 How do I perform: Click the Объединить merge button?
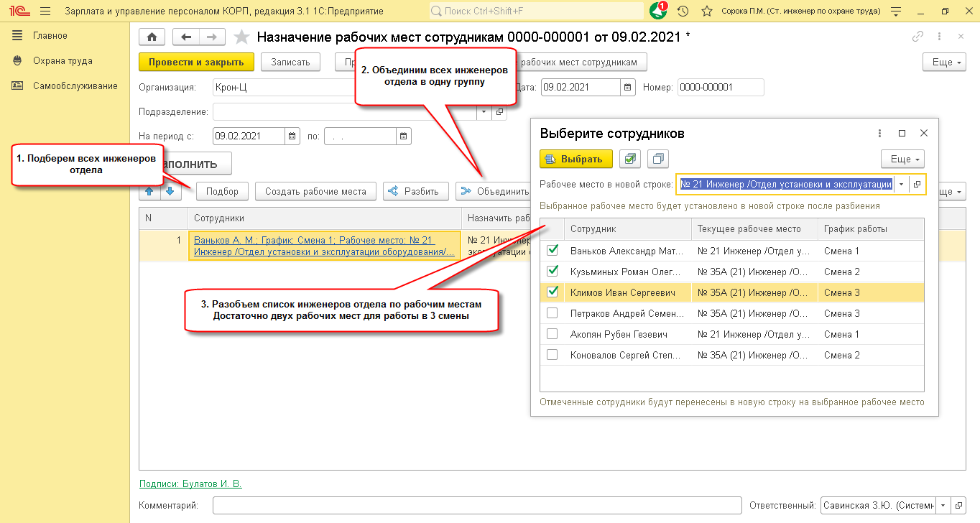click(x=494, y=191)
